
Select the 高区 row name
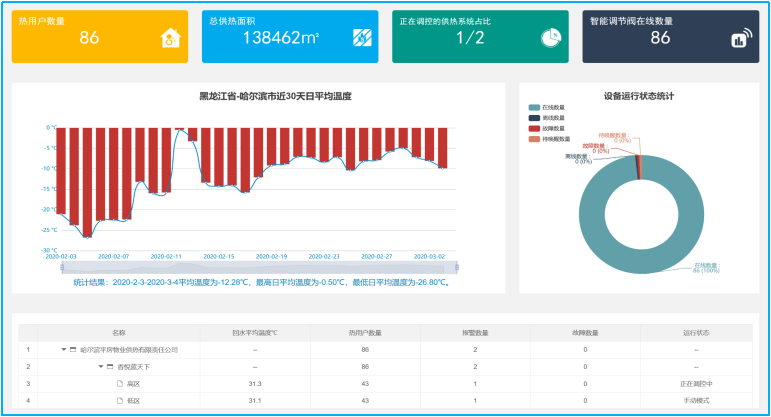133,384
